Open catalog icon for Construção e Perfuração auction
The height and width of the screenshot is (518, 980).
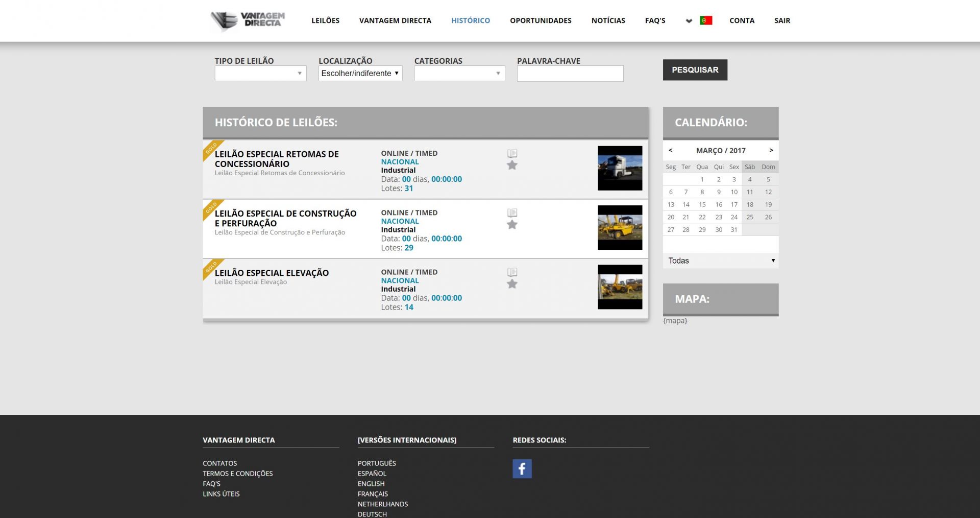pos(512,213)
